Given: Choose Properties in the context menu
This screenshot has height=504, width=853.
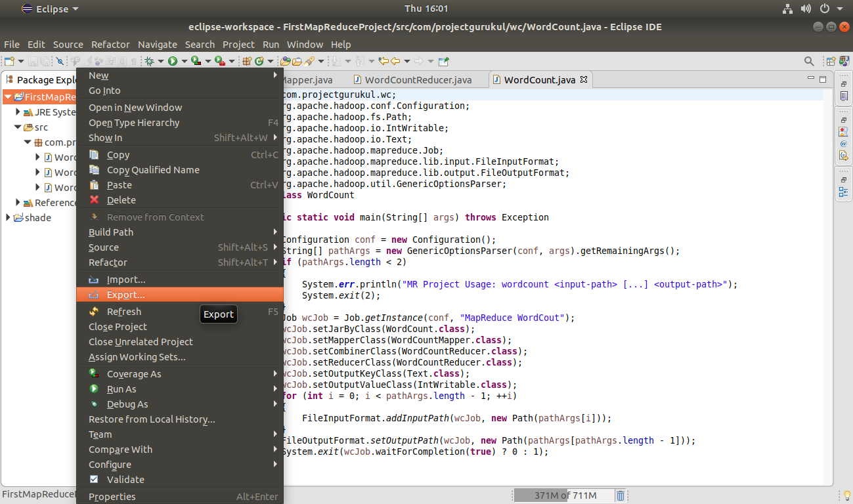Looking at the screenshot, I should [x=180, y=497].
